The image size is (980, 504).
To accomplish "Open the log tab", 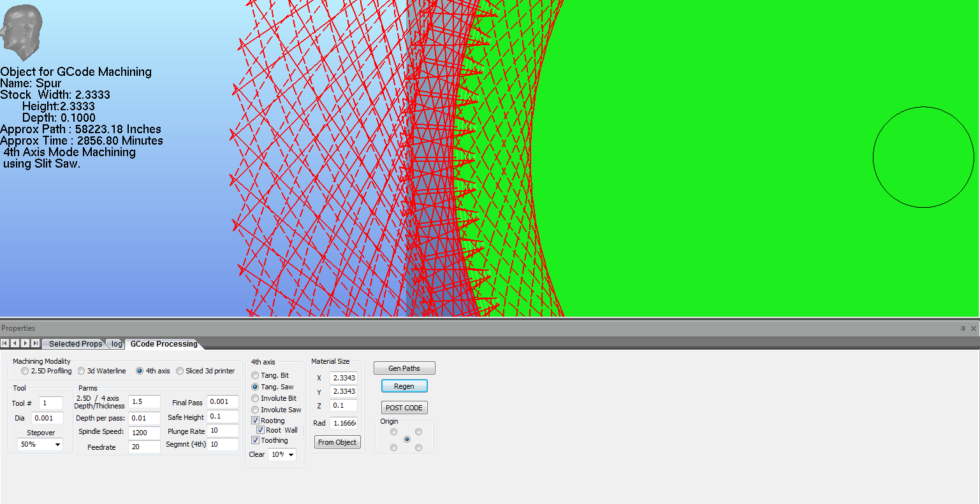I will [x=117, y=344].
